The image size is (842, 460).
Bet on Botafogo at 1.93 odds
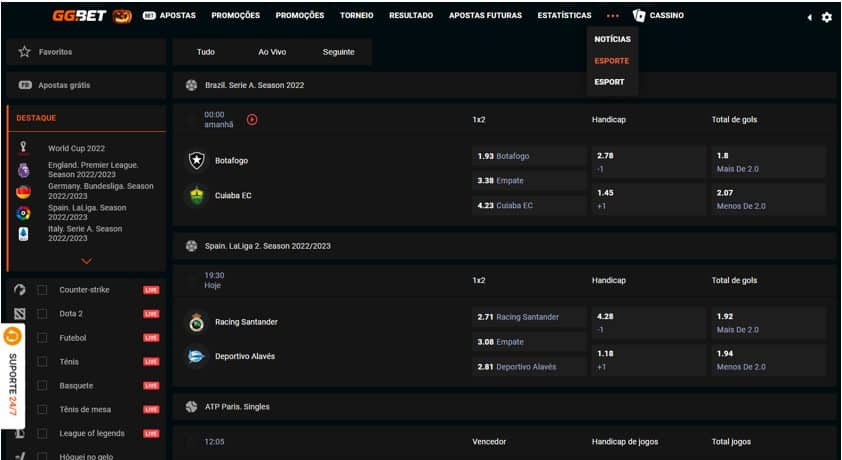(x=528, y=156)
